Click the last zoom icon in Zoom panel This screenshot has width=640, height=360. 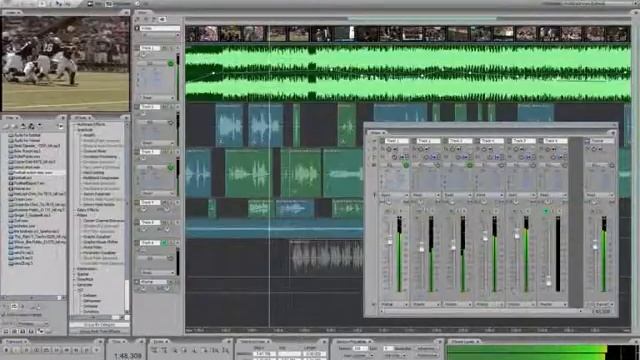[225, 350]
